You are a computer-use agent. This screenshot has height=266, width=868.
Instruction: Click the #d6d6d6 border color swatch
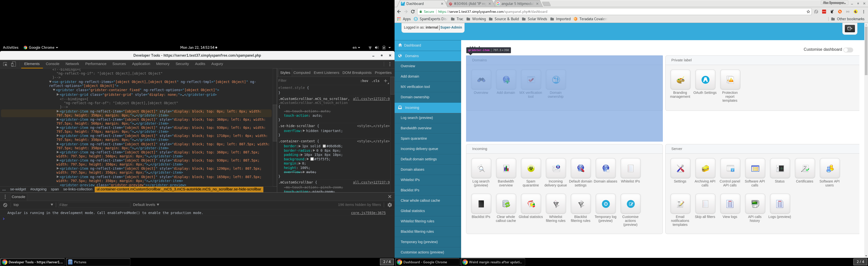coord(324,146)
